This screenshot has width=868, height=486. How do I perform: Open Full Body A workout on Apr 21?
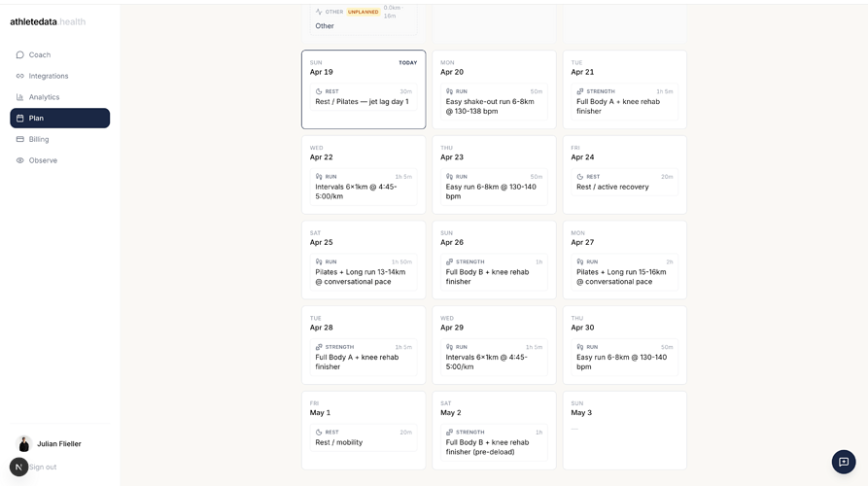625,102
